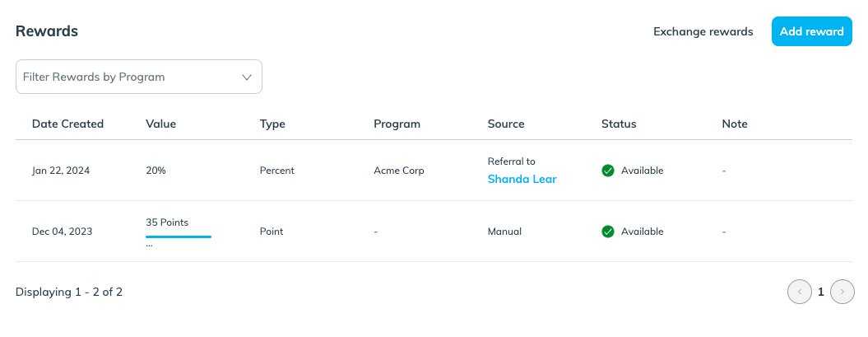Click the Value column header
Screen dimensions: 868x337
point(160,124)
